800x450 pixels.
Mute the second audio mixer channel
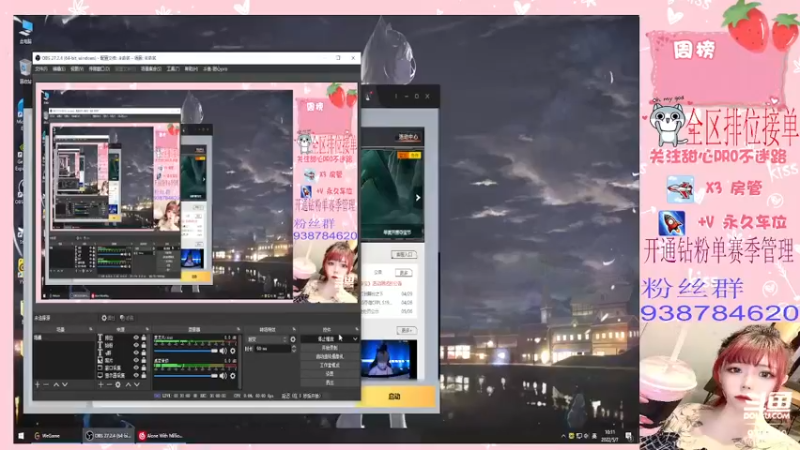click(223, 376)
